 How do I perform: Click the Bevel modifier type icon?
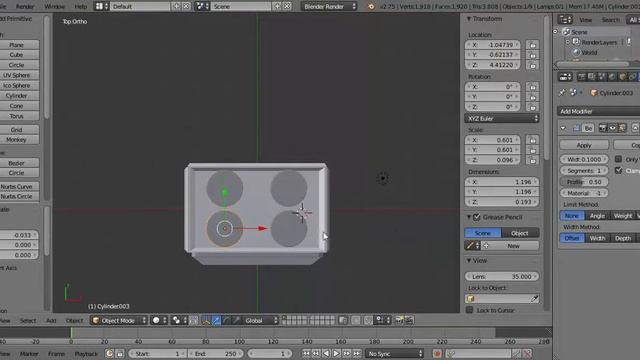point(576,128)
